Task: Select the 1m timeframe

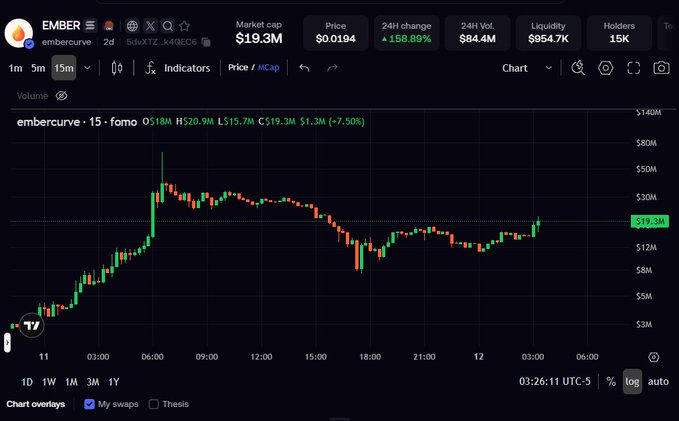Action: click(16, 68)
